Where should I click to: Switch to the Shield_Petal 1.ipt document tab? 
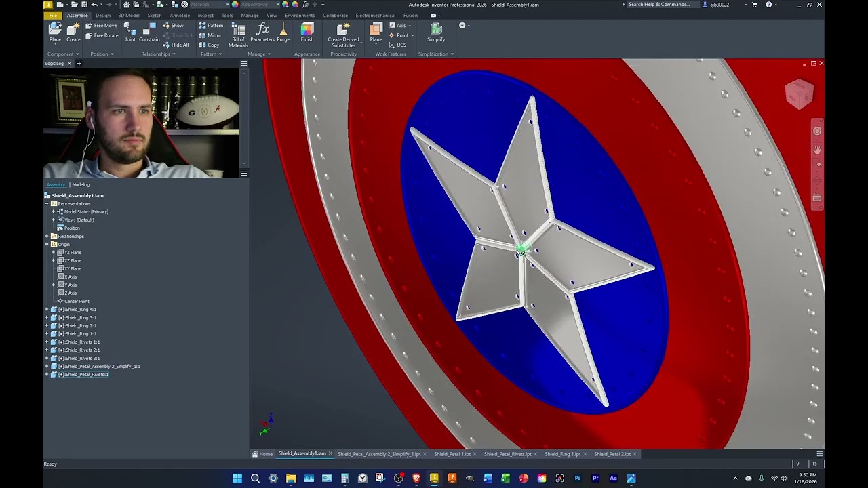[452, 454]
